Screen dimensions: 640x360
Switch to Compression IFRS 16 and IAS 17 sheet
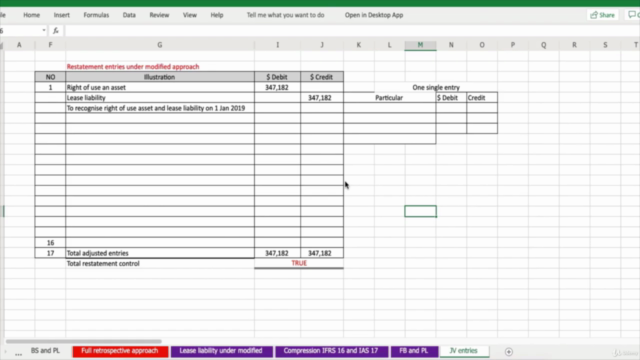pos(331,351)
